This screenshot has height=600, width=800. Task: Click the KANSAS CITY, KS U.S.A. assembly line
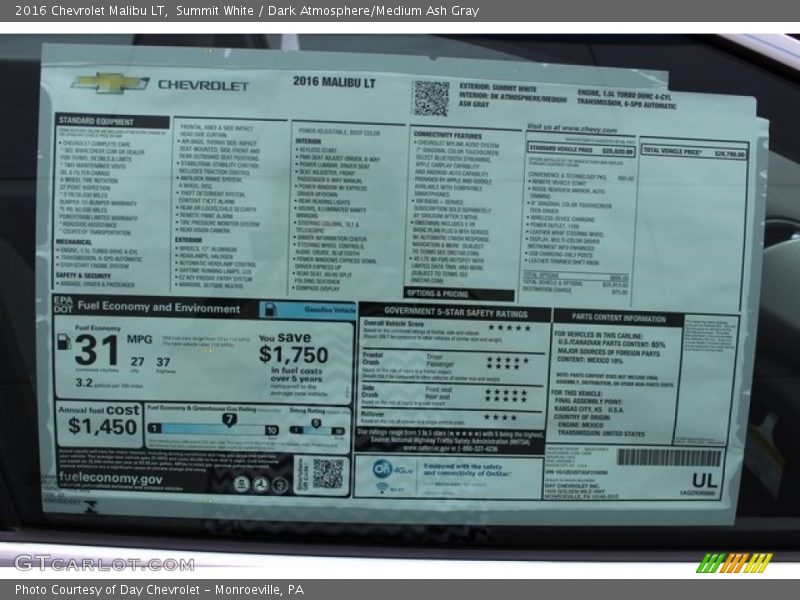pyautogui.click(x=589, y=409)
